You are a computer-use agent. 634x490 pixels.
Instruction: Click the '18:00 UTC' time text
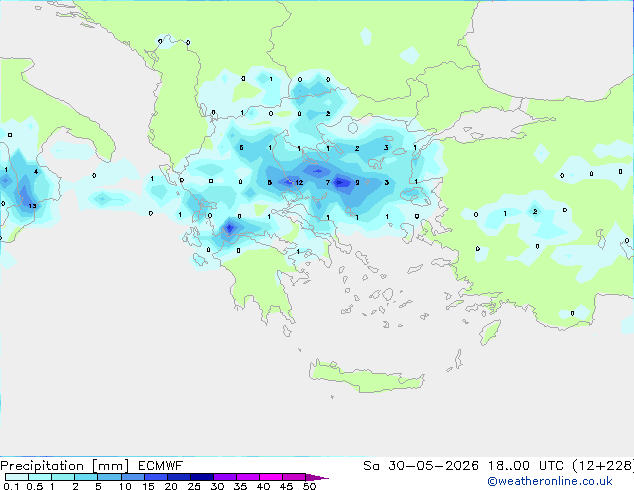click(x=526, y=466)
